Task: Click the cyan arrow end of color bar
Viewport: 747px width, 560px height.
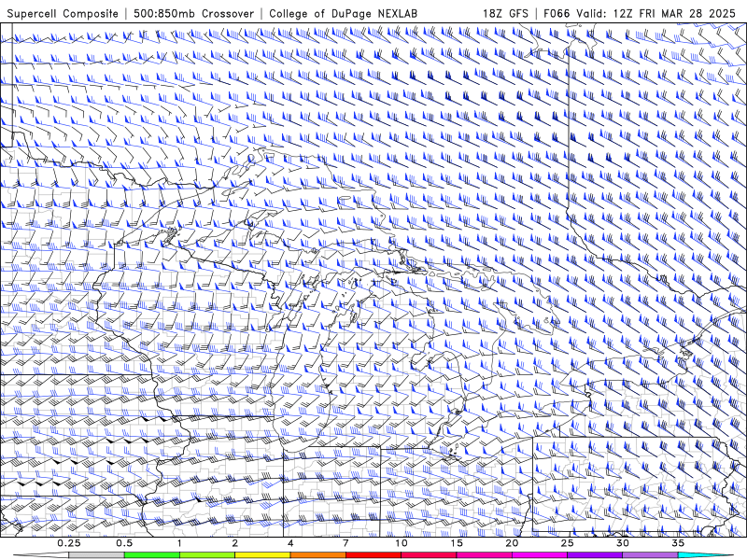Action: [706, 555]
